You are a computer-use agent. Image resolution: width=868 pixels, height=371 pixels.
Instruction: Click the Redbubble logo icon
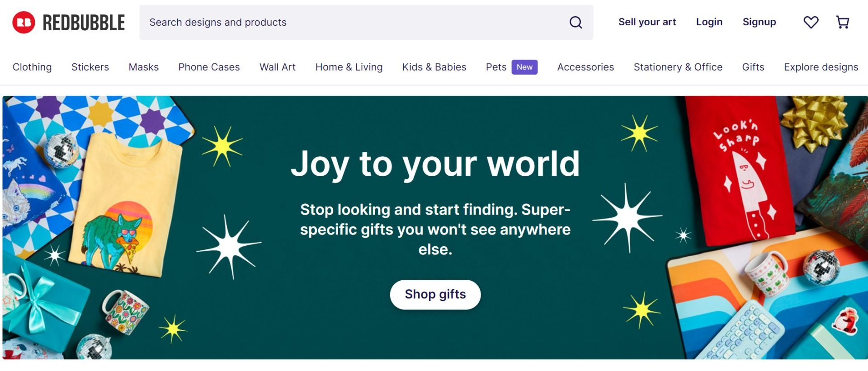click(24, 23)
